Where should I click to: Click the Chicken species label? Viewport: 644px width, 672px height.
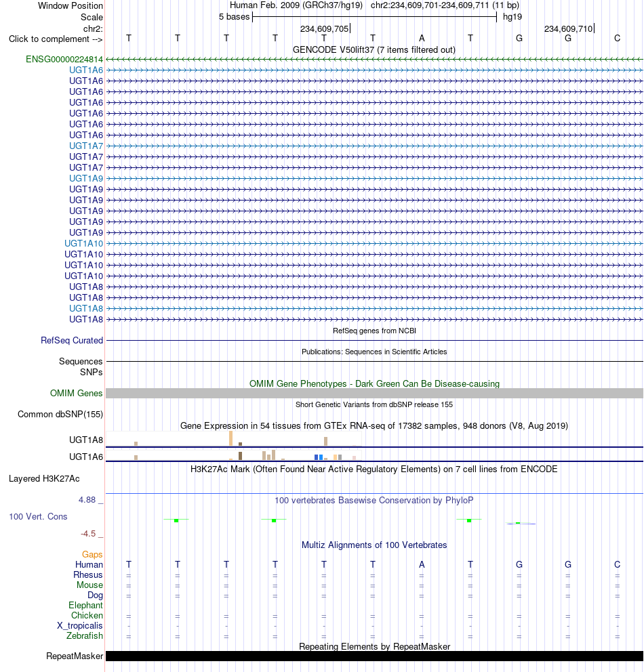(87, 615)
